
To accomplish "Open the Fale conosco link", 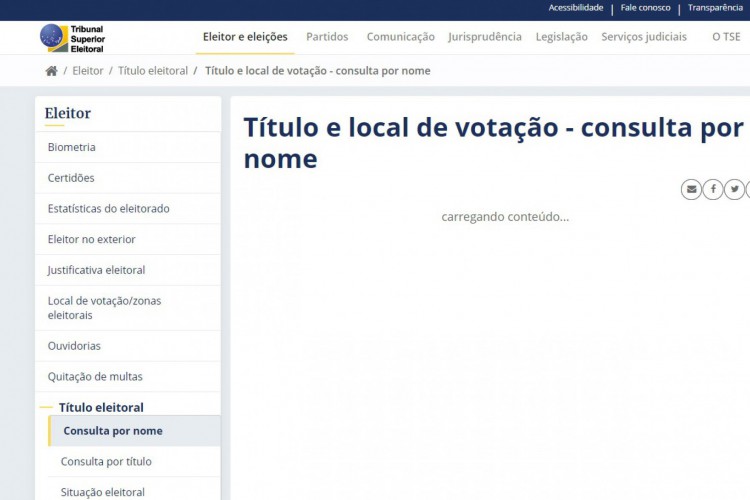I will pos(645,8).
